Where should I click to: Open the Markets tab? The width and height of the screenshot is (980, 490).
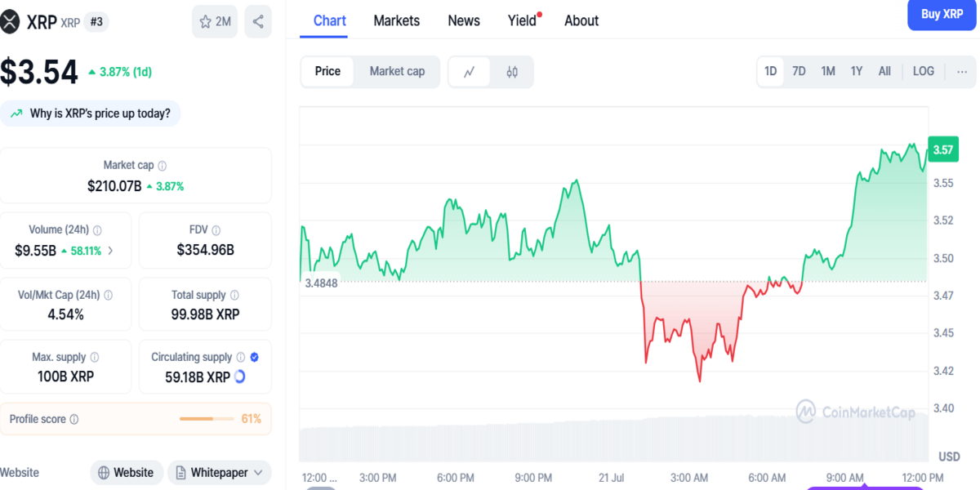pyautogui.click(x=397, y=20)
